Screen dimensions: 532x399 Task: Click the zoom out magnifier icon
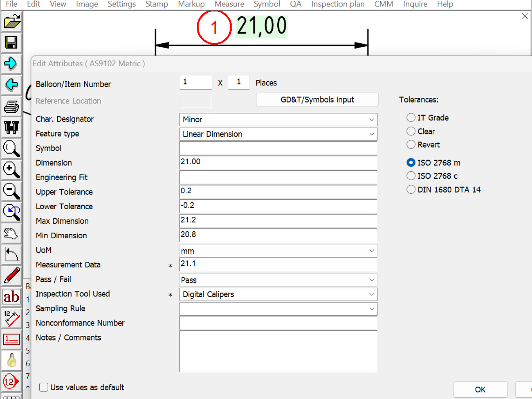pyautogui.click(x=11, y=191)
